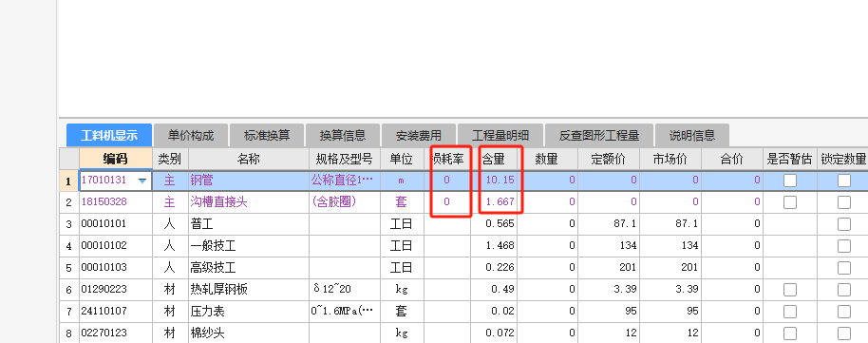
Task: Click code cell 02270123
Action: tap(116, 333)
